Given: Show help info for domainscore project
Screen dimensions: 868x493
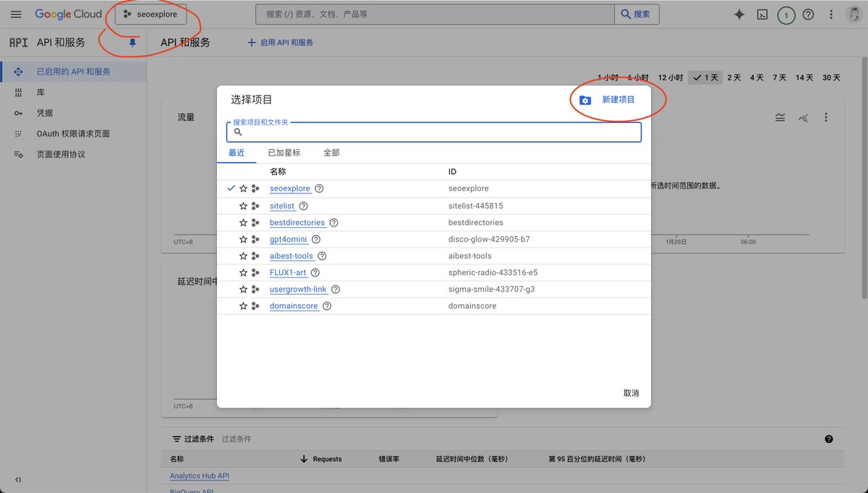Looking at the screenshot, I should 326,306.
